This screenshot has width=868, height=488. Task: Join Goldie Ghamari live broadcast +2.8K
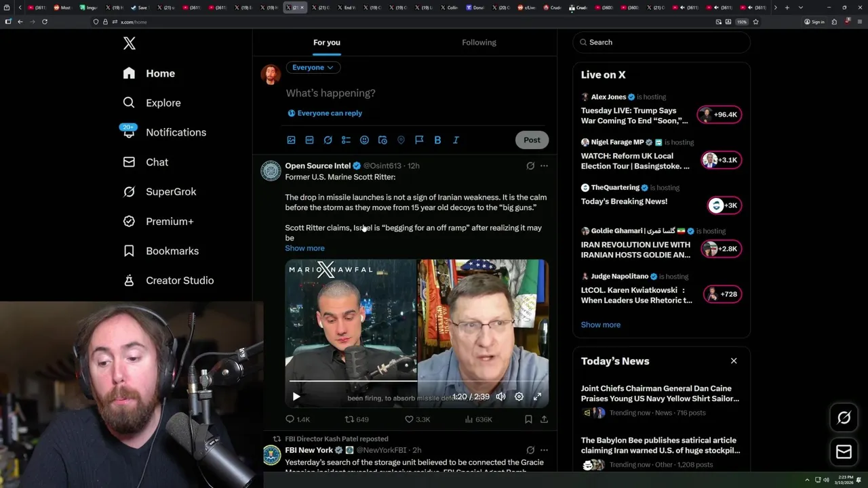[x=720, y=249]
